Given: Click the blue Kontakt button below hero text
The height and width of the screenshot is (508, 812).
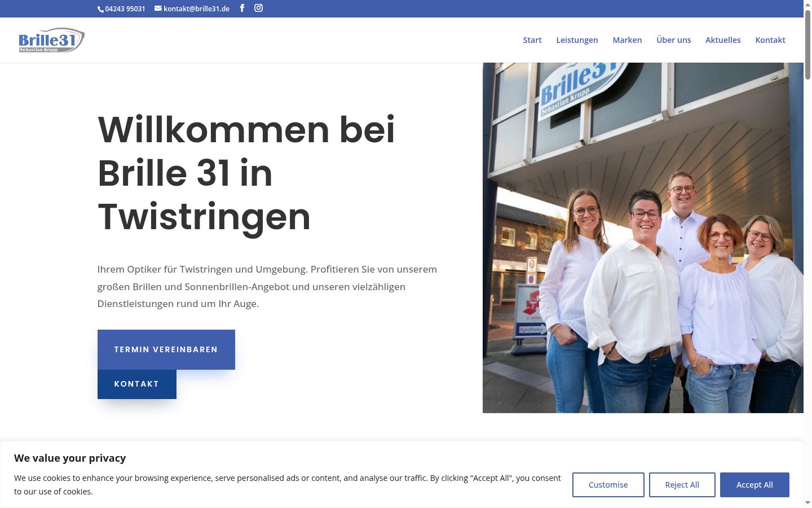Looking at the screenshot, I should [137, 384].
